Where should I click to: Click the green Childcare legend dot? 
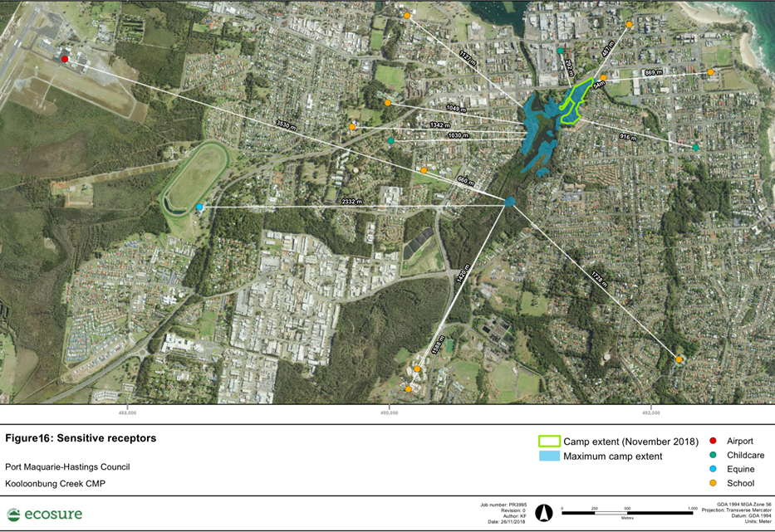(713, 455)
